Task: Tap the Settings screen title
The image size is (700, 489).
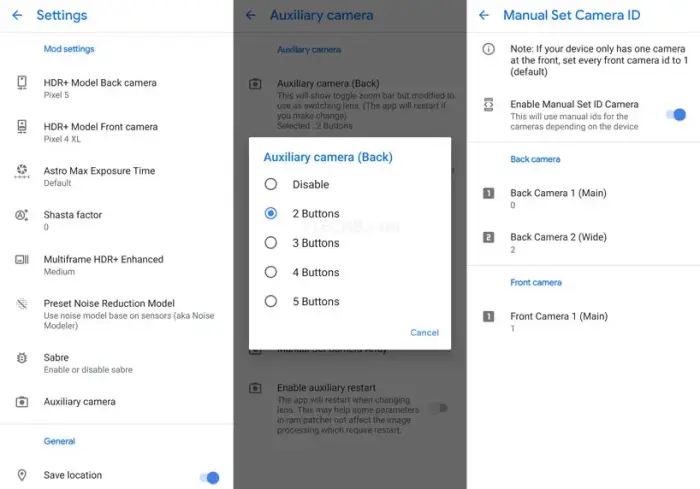Action: click(62, 15)
